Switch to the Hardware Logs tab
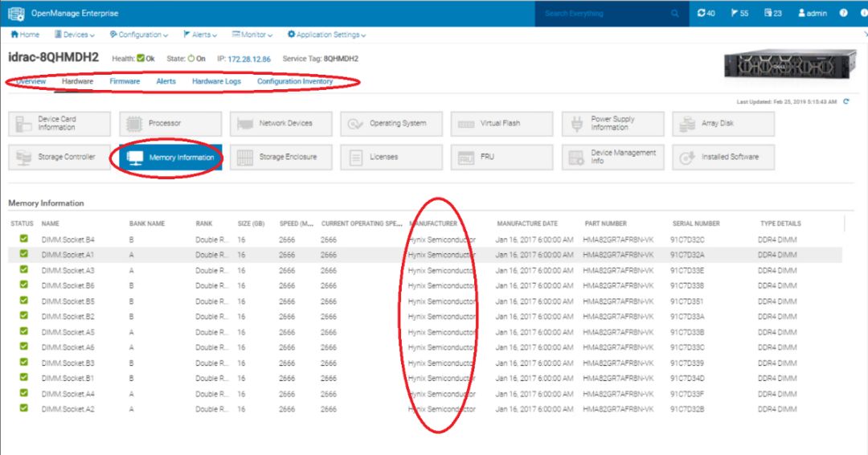Screen dimensions: 868x455 (x=216, y=81)
